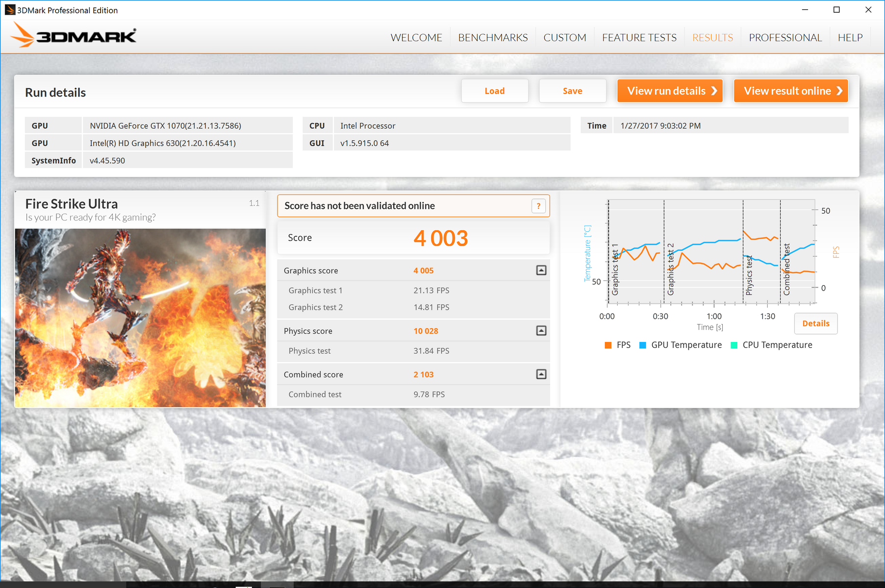Collapse the Graphics score section
Image resolution: width=885 pixels, height=588 pixels.
tap(541, 270)
